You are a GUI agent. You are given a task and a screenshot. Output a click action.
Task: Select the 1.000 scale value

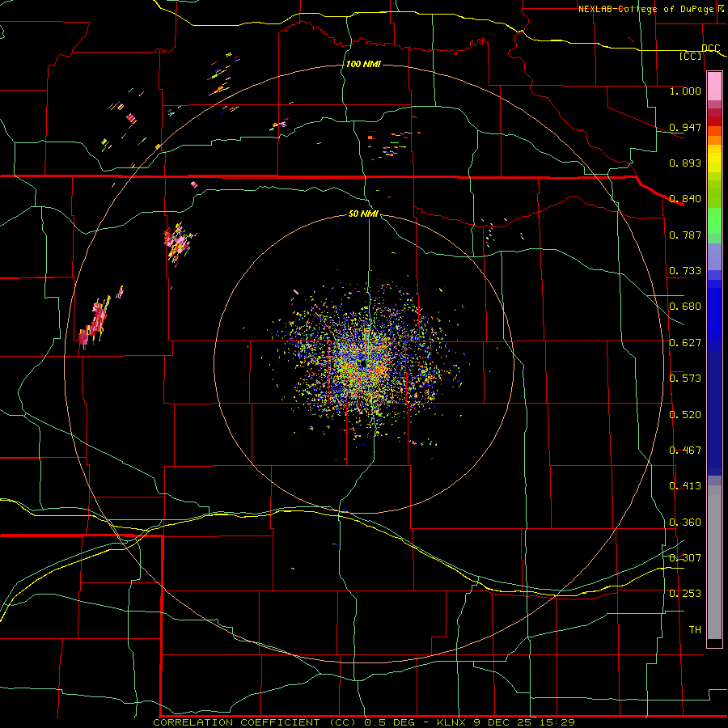point(685,91)
